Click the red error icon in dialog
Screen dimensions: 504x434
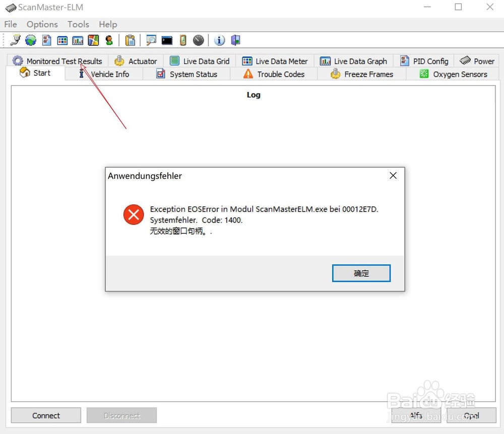point(134,214)
